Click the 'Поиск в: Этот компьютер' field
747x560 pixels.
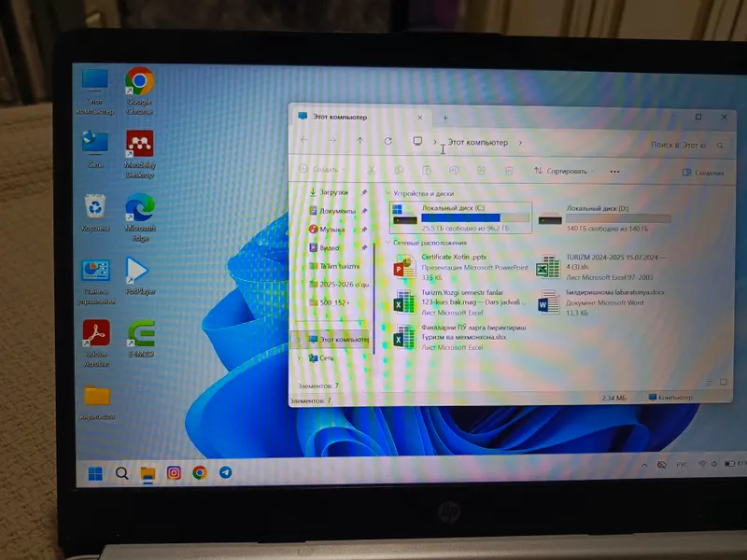tap(686, 145)
